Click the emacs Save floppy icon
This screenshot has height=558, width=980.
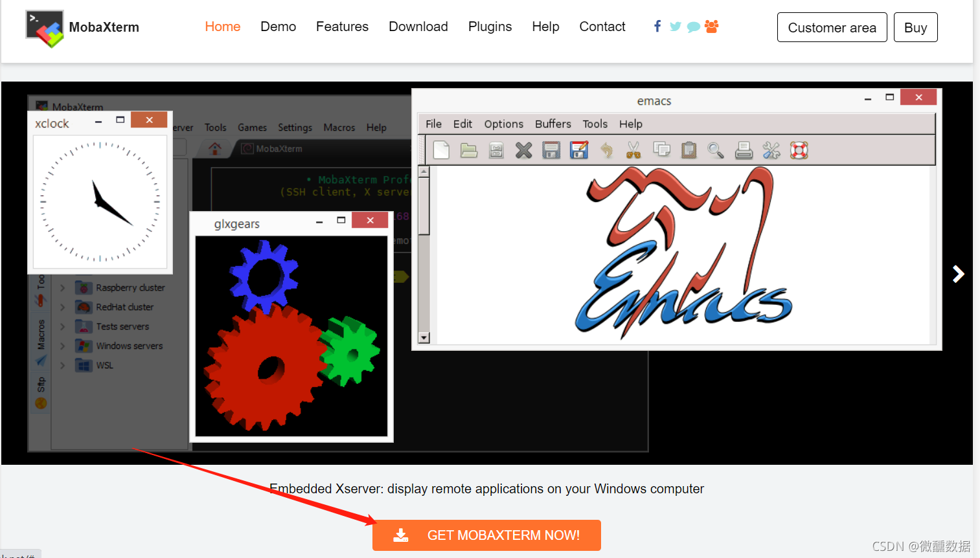(x=551, y=151)
